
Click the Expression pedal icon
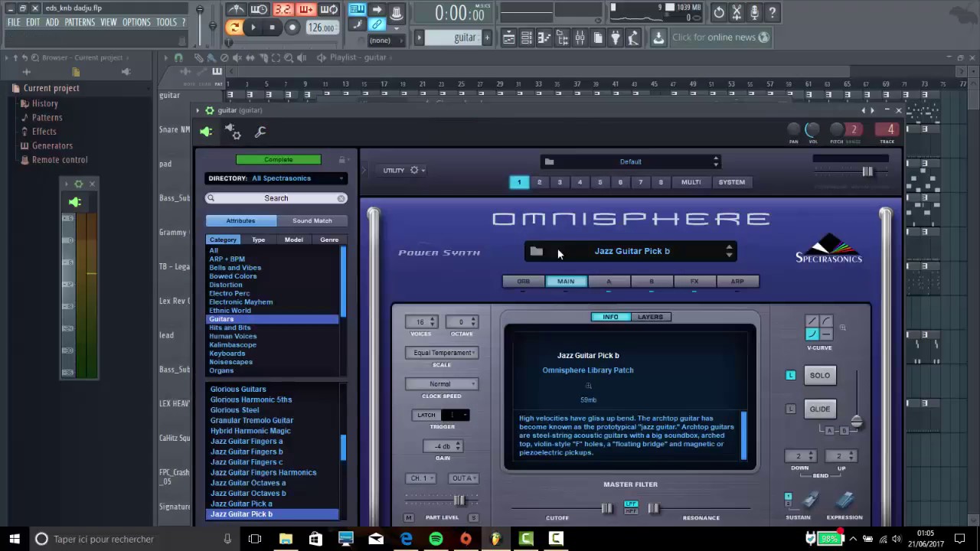(x=844, y=501)
